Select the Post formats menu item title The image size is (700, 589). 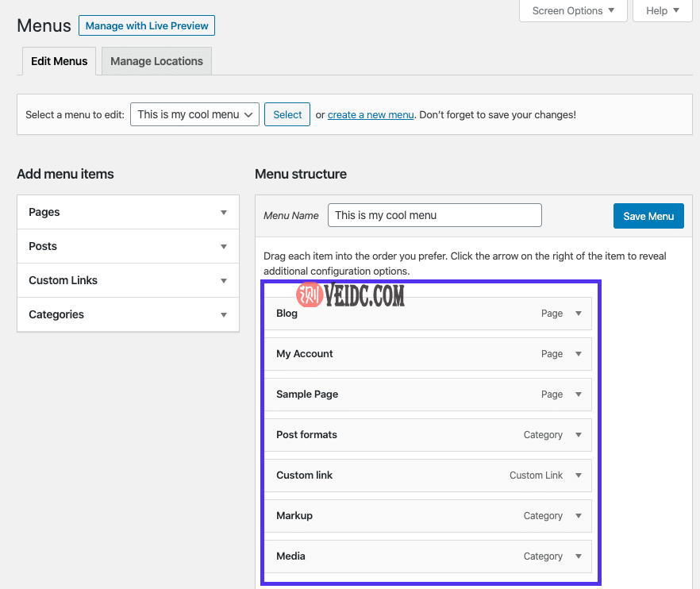(306, 434)
